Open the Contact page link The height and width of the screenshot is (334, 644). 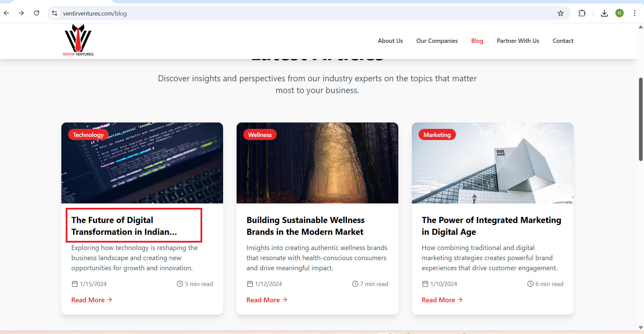pyautogui.click(x=563, y=41)
